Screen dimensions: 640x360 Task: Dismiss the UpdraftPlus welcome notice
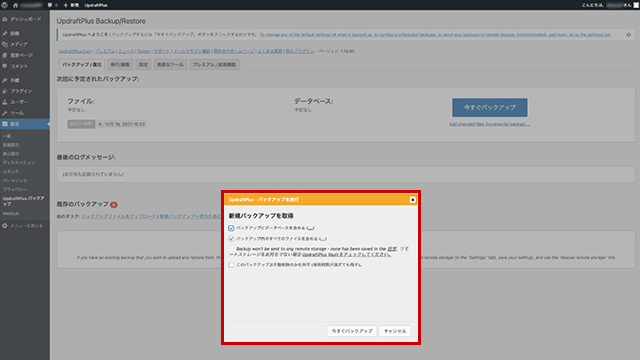coord(629,35)
